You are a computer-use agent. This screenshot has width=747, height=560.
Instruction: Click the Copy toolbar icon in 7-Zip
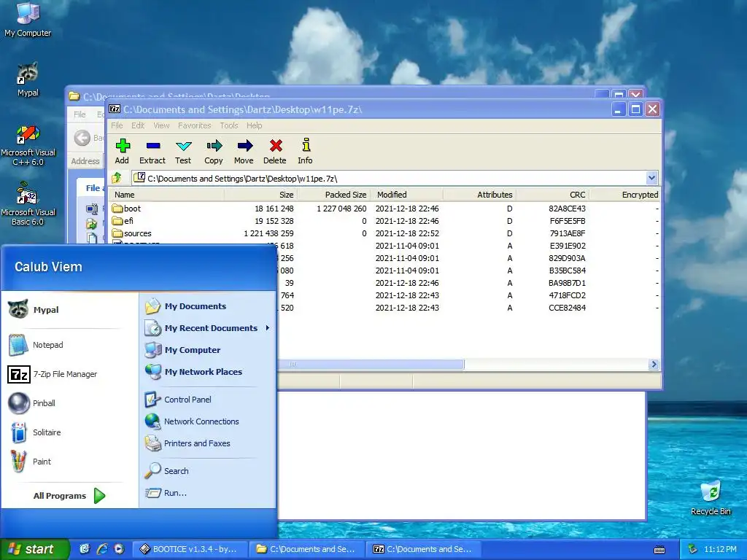pyautogui.click(x=214, y=152)
